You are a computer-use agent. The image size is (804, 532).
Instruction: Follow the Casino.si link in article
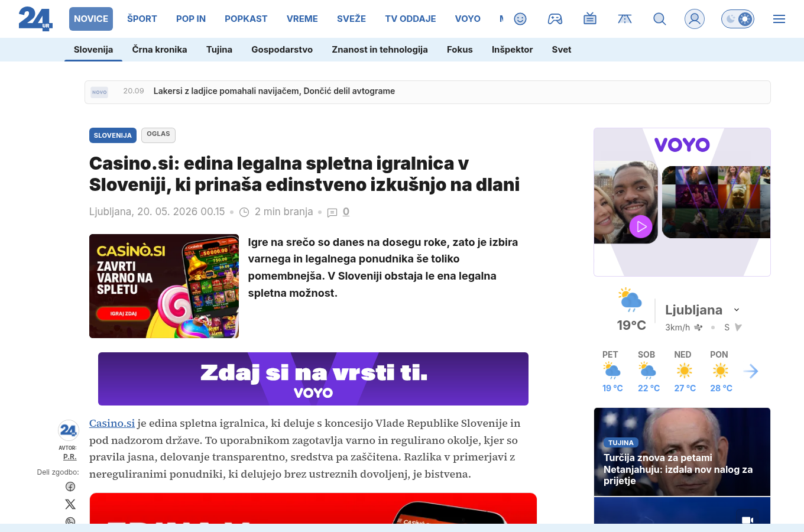click(x=112, y=423)
